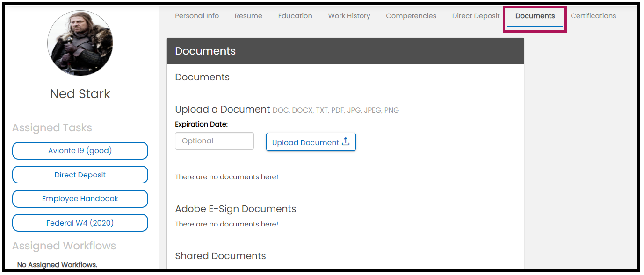644x275 pixels.
Task: Open the Direct Deposit assigned task
Action: tap(80, 175)
